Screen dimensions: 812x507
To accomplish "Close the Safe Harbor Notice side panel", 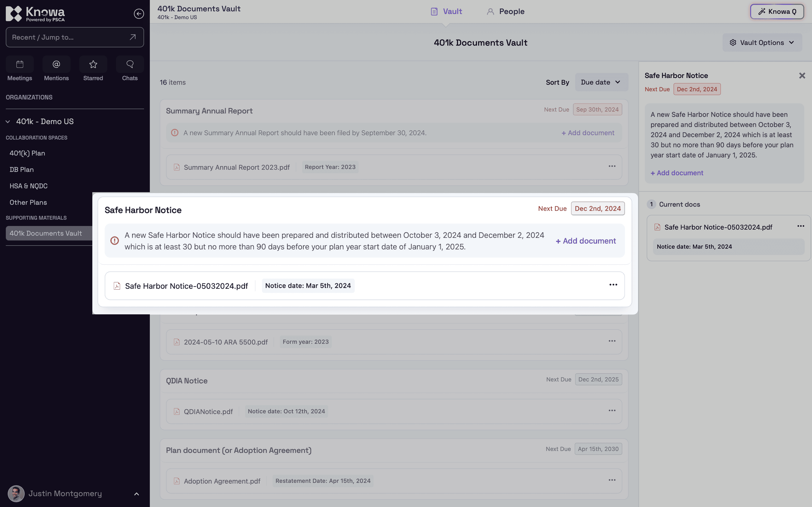I will point(802,76).
